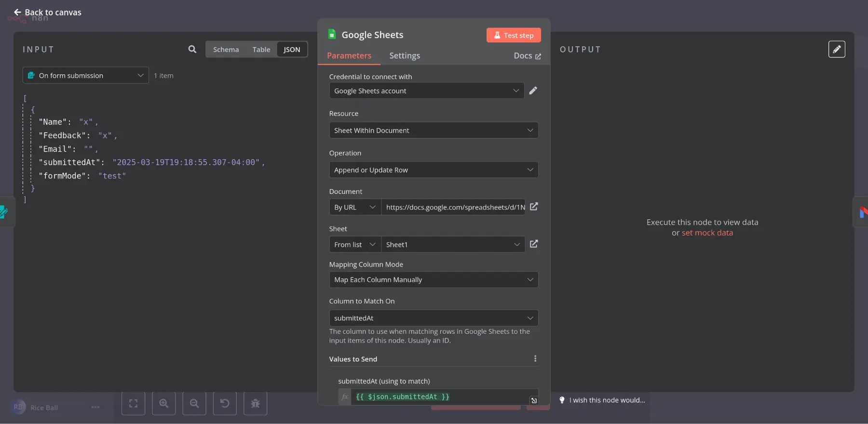Click the search icon in Input panel

point(192,49)
